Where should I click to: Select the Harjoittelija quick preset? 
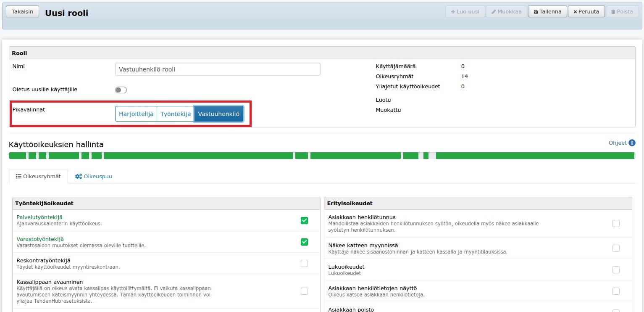tap(136, 114)
